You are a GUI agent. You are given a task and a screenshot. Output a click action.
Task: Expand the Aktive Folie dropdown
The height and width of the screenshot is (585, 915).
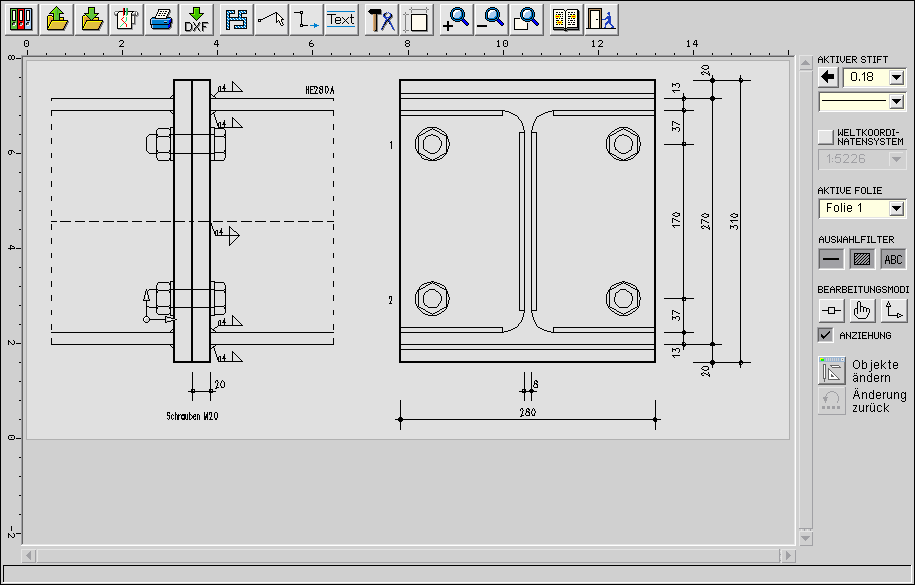[896, 208]
